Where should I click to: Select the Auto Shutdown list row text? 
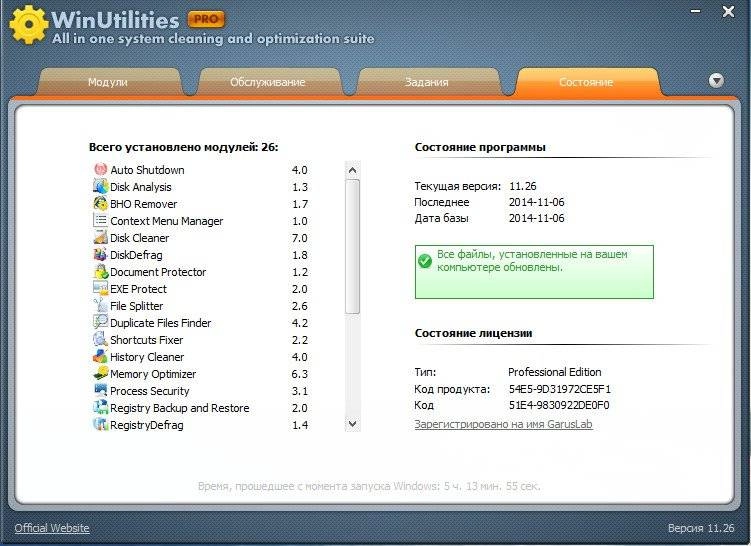point(148,170)
